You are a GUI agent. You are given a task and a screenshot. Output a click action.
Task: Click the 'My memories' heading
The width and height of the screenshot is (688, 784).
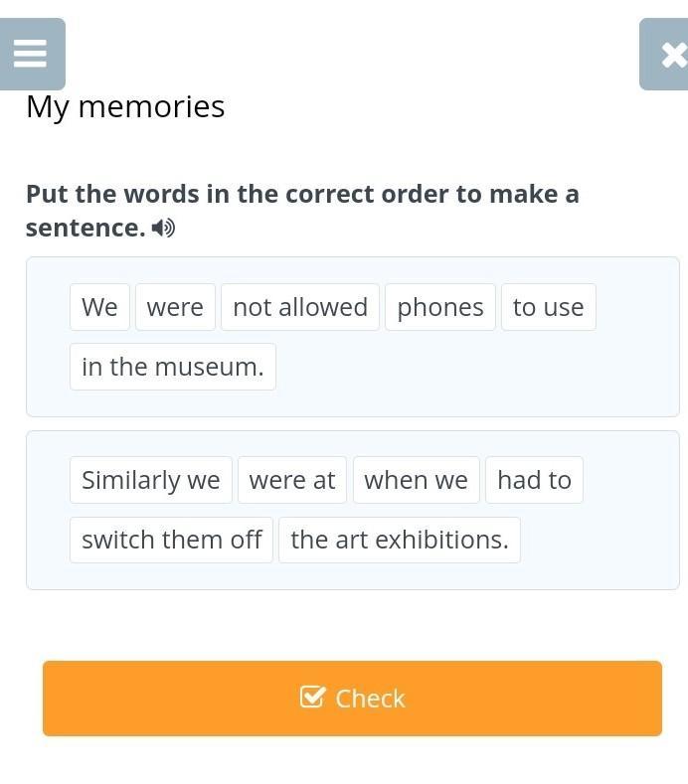tap(125, 106)
